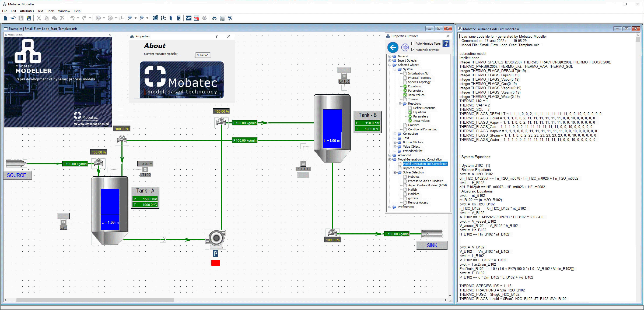Screen dimensions: 644x310
Task: Select Import / Export in tree
Action: click(x=413, y=168)
